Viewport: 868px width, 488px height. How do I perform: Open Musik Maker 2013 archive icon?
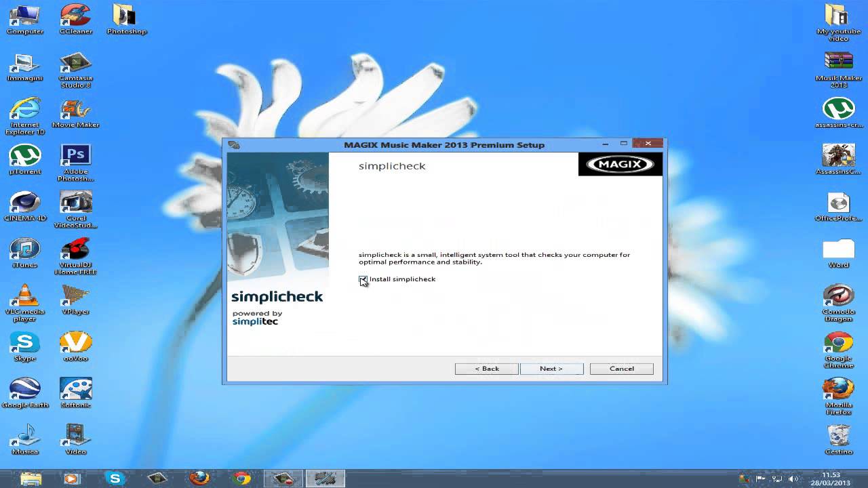[839, 70]
